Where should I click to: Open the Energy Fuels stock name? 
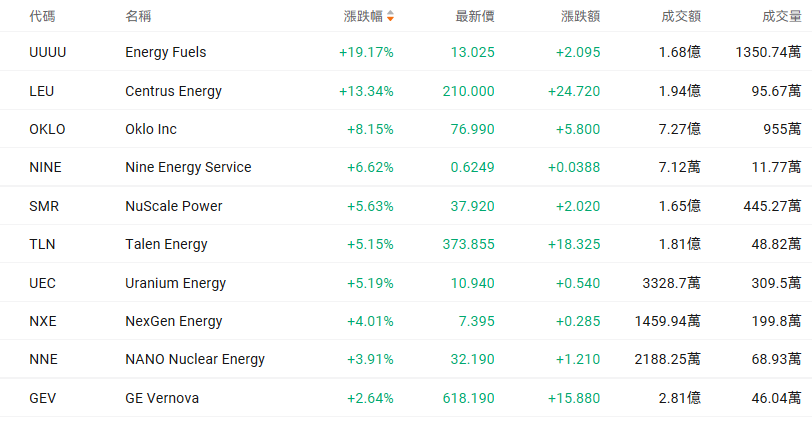(166, 52)
